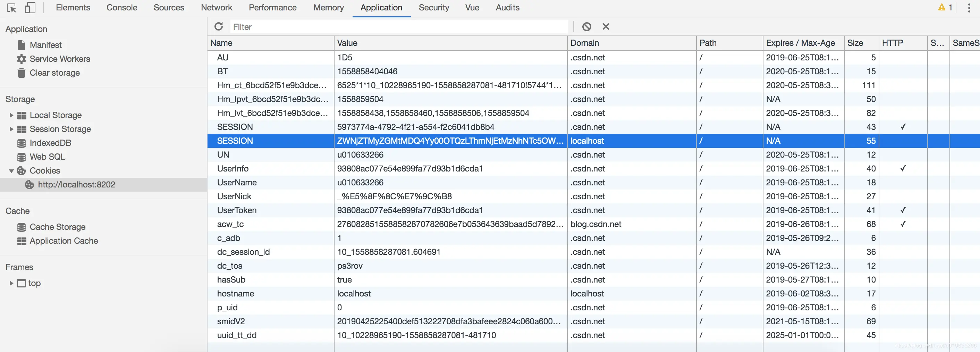Image resolution: width=980 pixels, height=352 pixels.
Task: Switch to the Performance tab
Action: coord(273,8)
